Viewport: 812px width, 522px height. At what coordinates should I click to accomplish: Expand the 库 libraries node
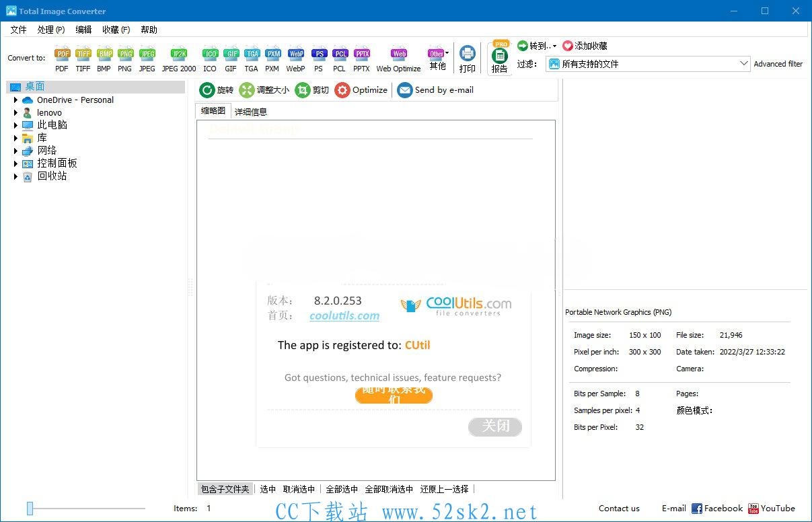(16, 138)
